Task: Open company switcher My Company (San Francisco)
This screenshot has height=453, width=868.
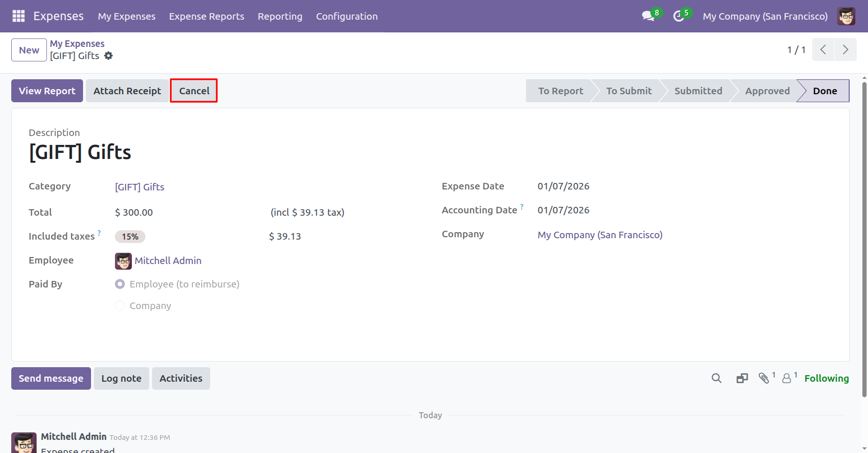Action: click(x=765, y=16)
